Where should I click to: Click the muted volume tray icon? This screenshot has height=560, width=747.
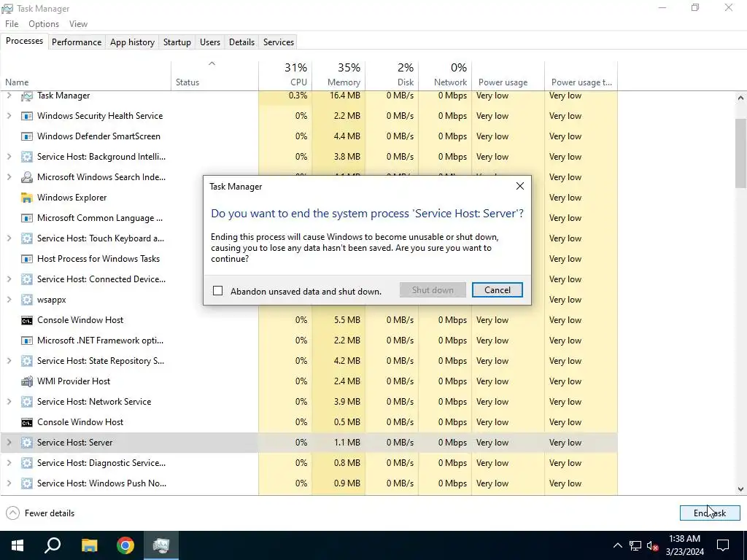653,545
